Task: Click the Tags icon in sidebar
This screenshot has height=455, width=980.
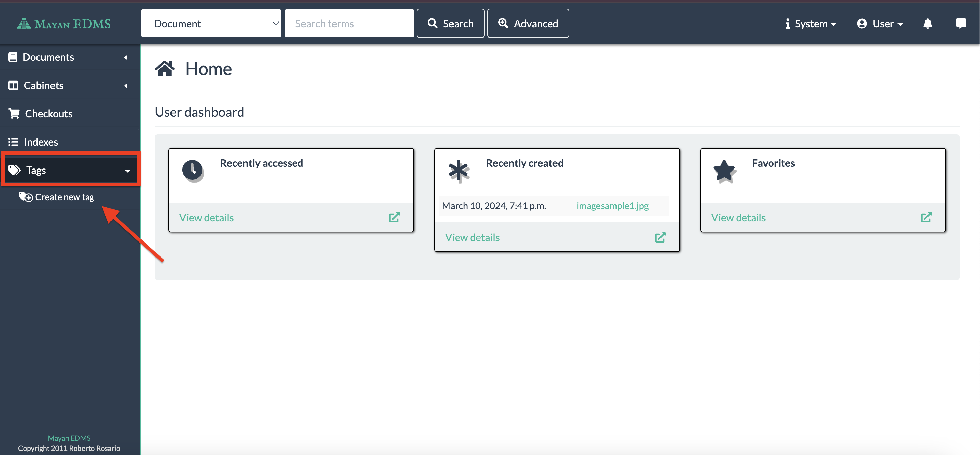Action: pyautogui.click(x=14, y=170)
